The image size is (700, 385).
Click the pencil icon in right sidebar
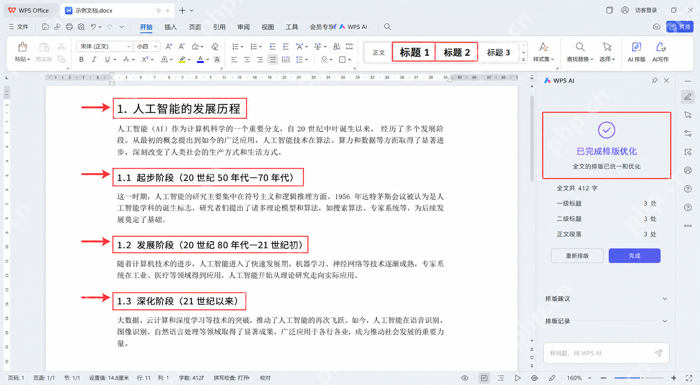pyautogui.click(x=688, y=96)
